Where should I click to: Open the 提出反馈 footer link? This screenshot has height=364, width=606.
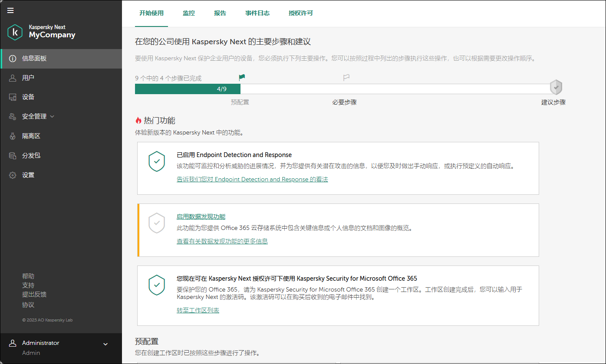point(34,294)
